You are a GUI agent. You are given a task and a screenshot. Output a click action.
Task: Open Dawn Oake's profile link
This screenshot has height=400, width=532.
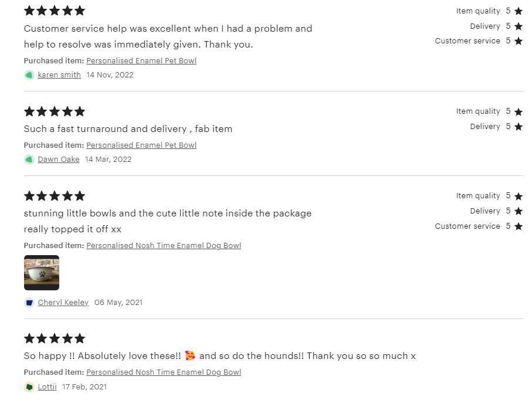59,160
